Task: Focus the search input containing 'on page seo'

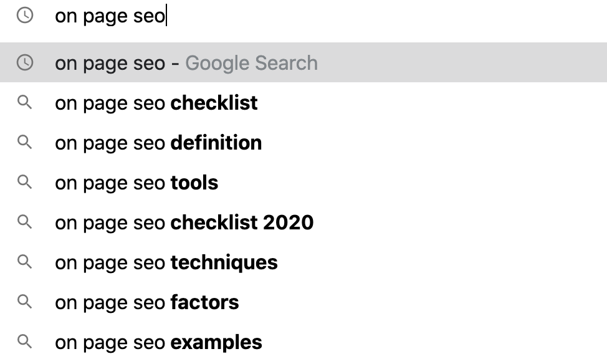Action: [312, 16]
